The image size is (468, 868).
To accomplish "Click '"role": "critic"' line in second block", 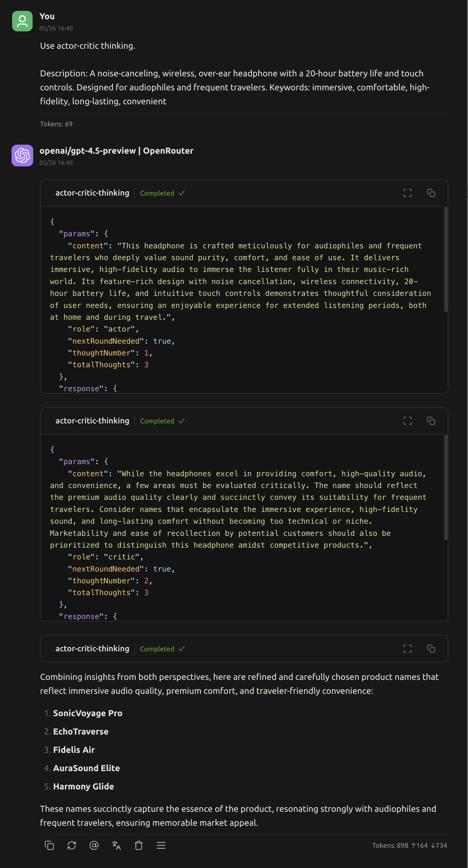I will [x=106, y=557].
